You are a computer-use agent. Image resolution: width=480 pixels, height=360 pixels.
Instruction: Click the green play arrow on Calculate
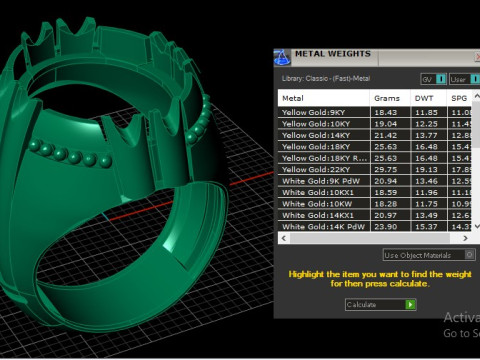410,305
